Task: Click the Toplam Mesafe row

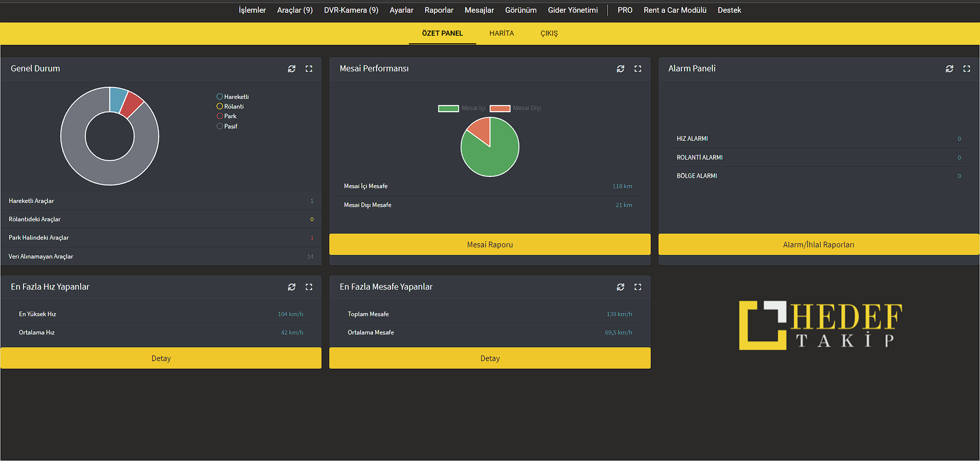Action: pos(490,314)
